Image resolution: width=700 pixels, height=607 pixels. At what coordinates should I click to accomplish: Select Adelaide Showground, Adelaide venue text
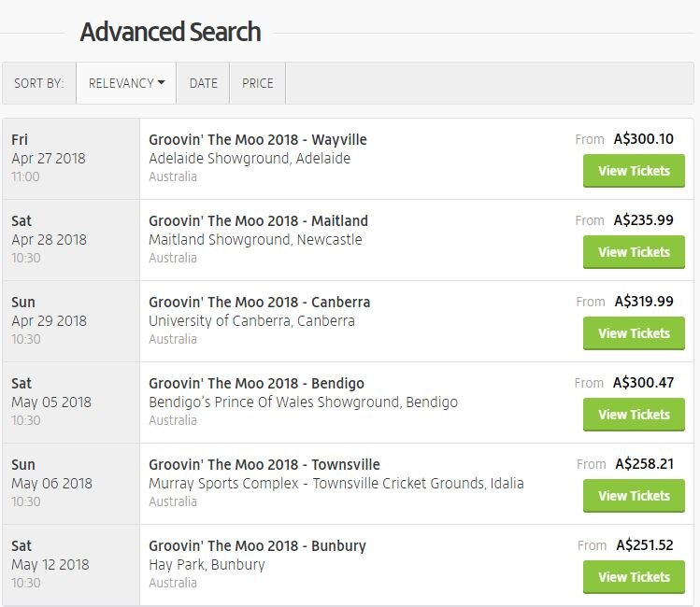pyautogui.click(x=250, y=159)
